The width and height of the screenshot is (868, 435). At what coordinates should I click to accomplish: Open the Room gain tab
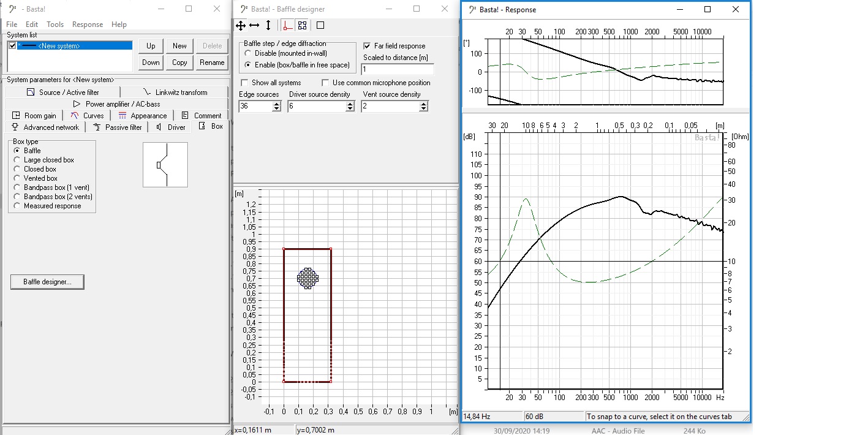(x=34, y=115)
